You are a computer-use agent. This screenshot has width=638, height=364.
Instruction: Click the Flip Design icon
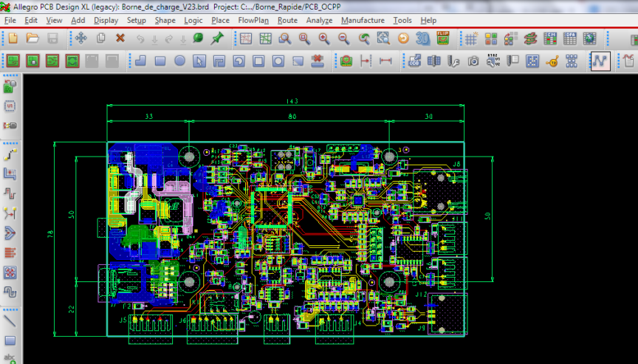[x=442, y=38]
